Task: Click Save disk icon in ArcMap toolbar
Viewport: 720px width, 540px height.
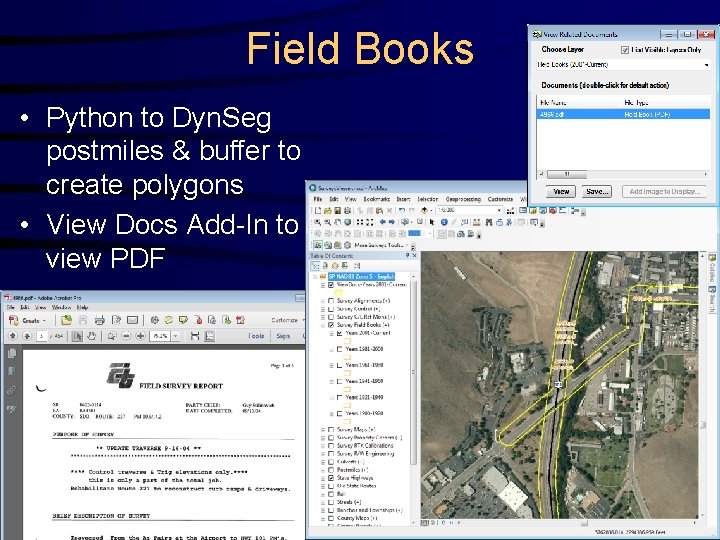Action: point(338,210)
